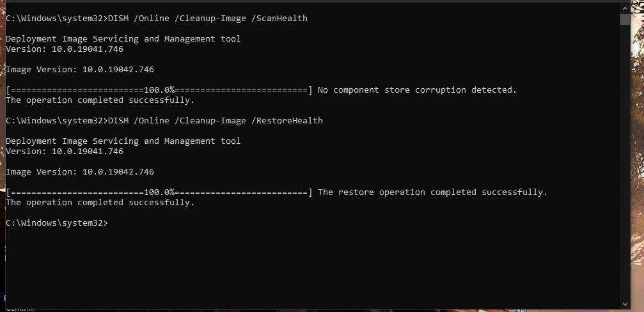
Task: Click the scrollbar up arrow
Action: [625, 7]
